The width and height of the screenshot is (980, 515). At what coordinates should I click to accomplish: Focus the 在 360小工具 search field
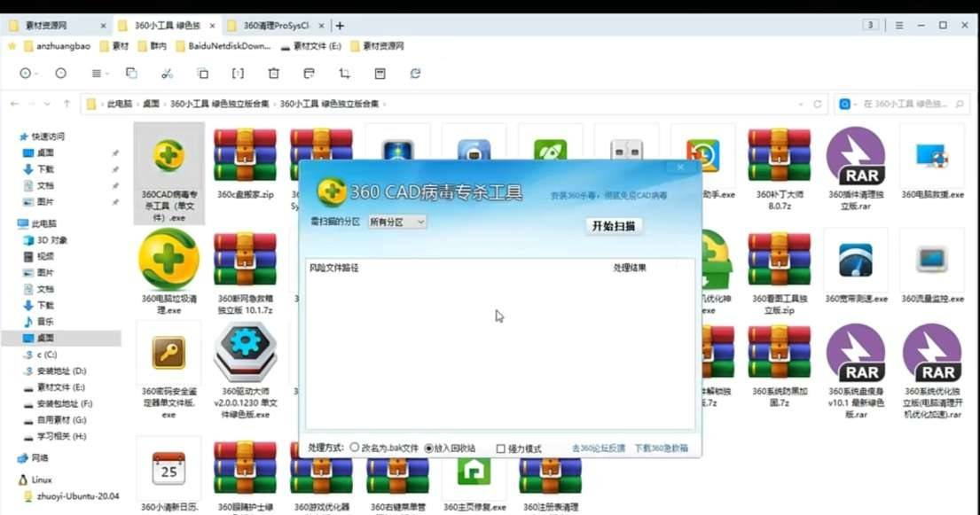pyautogui.click(x=903, y=104)
